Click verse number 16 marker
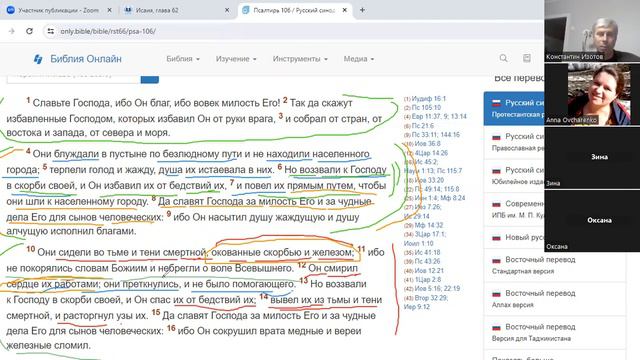This screenshot has height=360, width=640. click(171, 328)
